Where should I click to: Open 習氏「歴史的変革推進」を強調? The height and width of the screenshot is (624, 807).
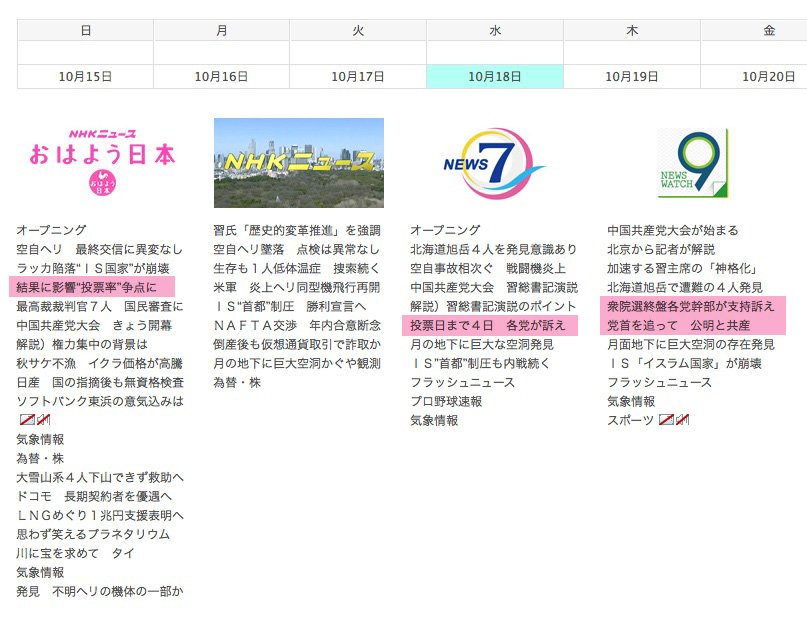coord(297,230)
